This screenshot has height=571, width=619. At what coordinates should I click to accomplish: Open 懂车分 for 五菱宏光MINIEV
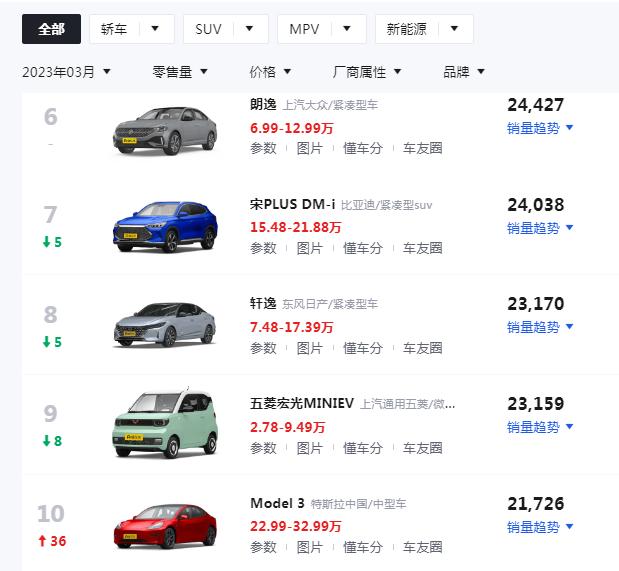click(363, 448)
